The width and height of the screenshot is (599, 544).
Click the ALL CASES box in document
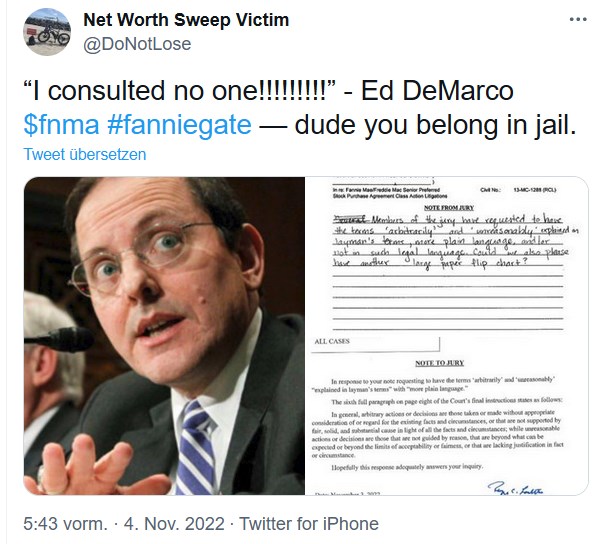pos(376,344)
